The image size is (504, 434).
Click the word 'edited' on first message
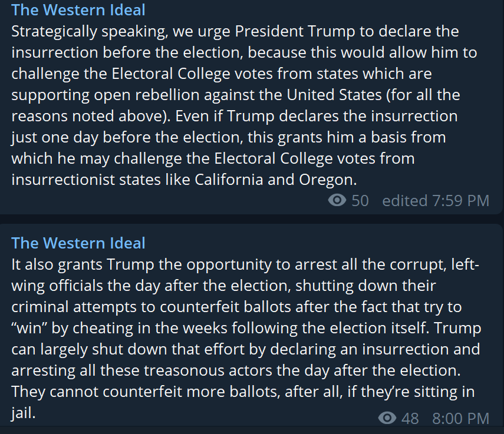pos(405,201)
